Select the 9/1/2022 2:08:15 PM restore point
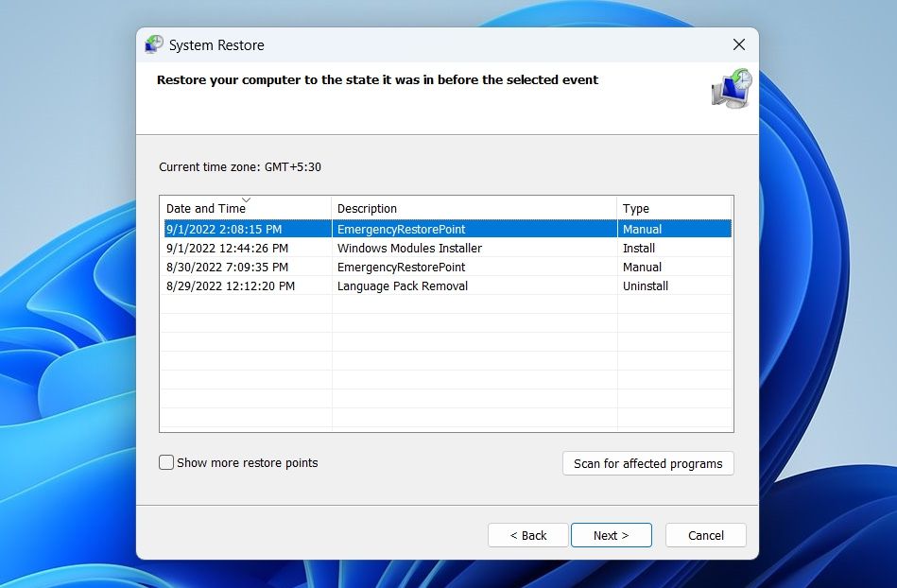This screenshot has width=897, height=588. point(447,229)
